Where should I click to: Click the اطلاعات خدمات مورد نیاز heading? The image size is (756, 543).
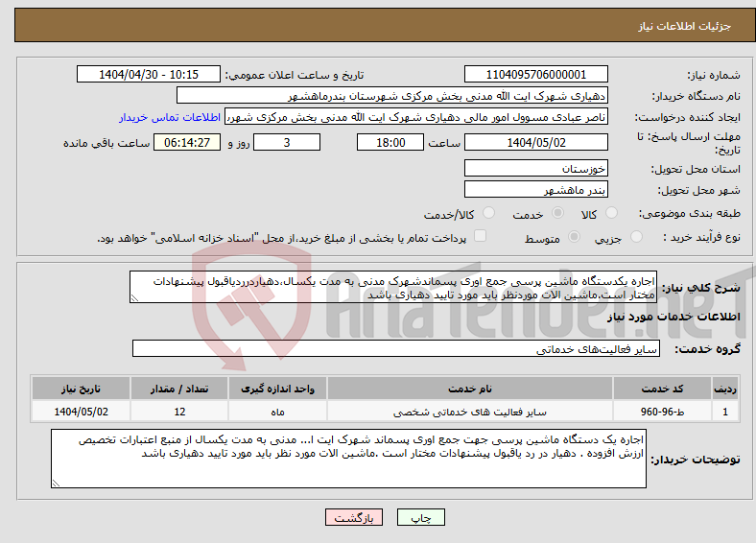click(673, 317)
